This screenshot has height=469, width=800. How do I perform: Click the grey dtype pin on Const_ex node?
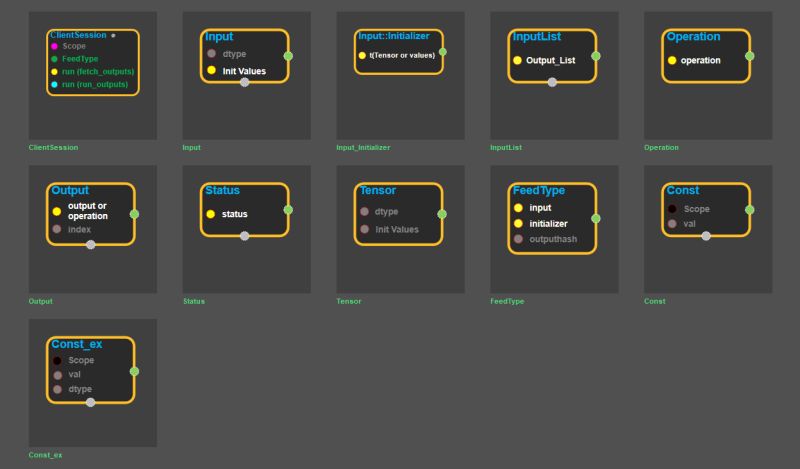pos(57,389)
